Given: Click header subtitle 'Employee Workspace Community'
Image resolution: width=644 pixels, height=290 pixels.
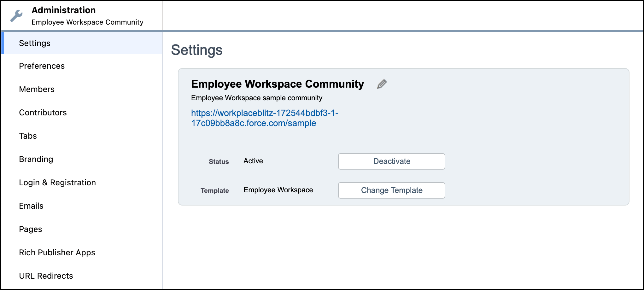Looking at the screenshot, I should point(87,22).
